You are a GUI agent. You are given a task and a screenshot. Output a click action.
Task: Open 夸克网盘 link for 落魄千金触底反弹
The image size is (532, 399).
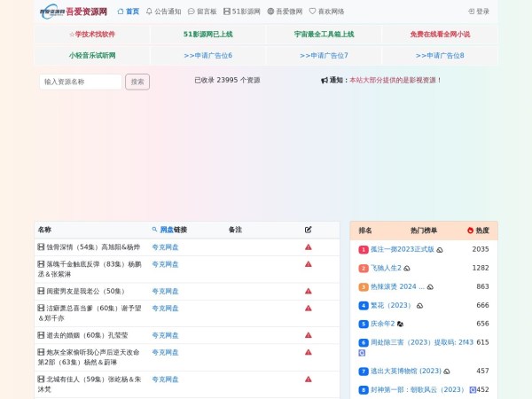tap(165, 264)
